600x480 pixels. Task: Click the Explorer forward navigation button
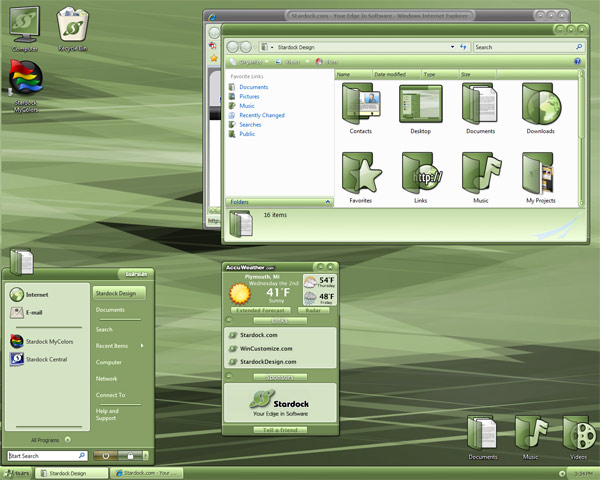tap(246, 47)
